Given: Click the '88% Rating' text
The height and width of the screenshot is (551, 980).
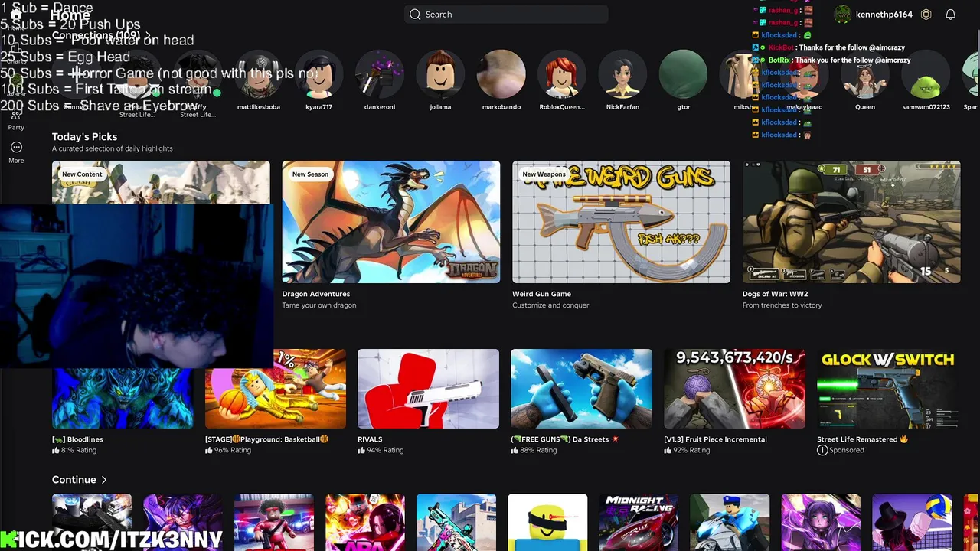Looking at the screenshot, I should point(538,450).
